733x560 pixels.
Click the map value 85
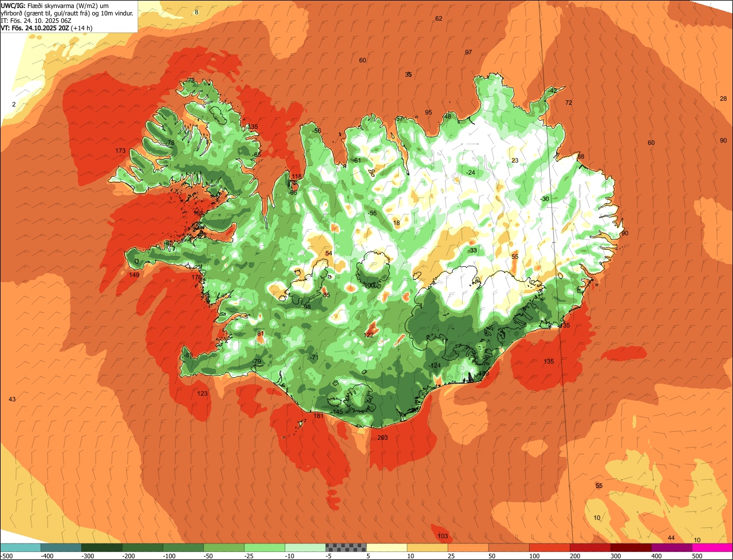coord(326,295)
